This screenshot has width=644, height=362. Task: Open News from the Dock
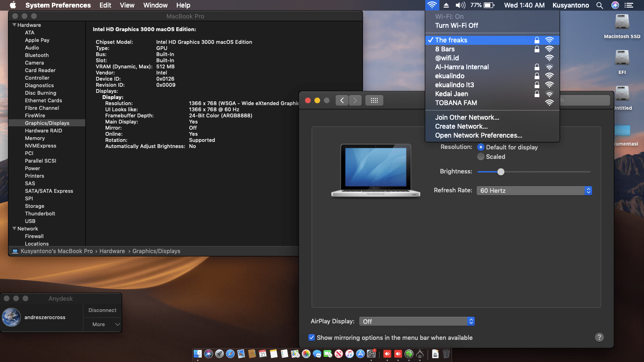click(x=339, y=354)
